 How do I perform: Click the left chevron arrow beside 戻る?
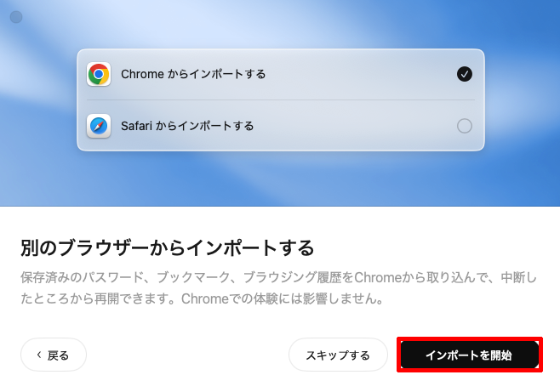click(39, 355)
